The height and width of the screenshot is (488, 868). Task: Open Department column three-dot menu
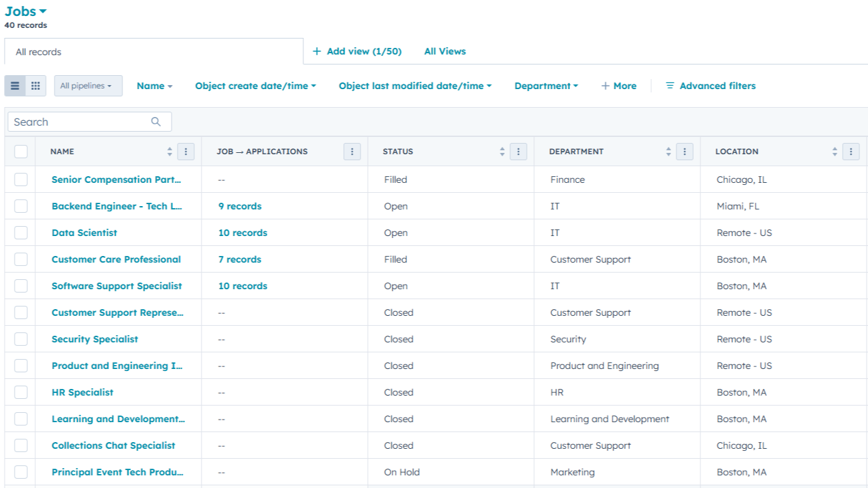click(684, 152)
